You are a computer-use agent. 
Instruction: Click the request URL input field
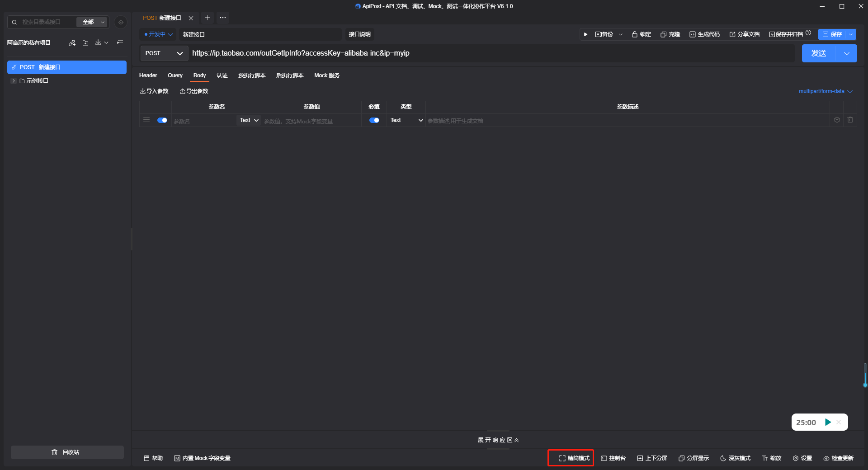tap(492, 53)
